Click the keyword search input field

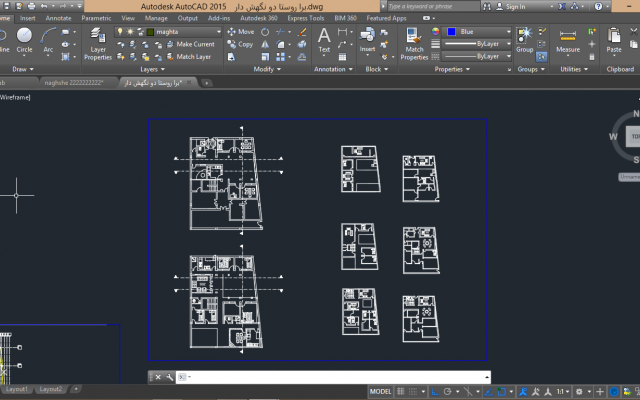coord(432,6)
